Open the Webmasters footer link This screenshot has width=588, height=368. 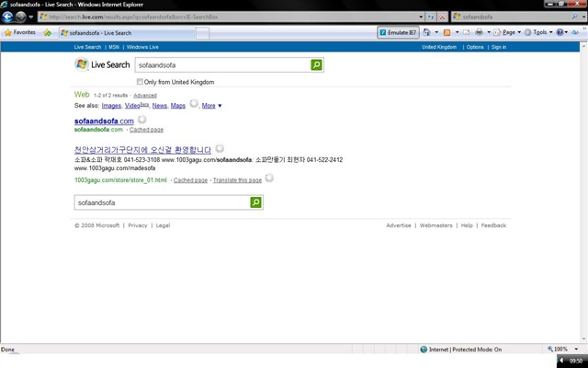click(435, 225)
